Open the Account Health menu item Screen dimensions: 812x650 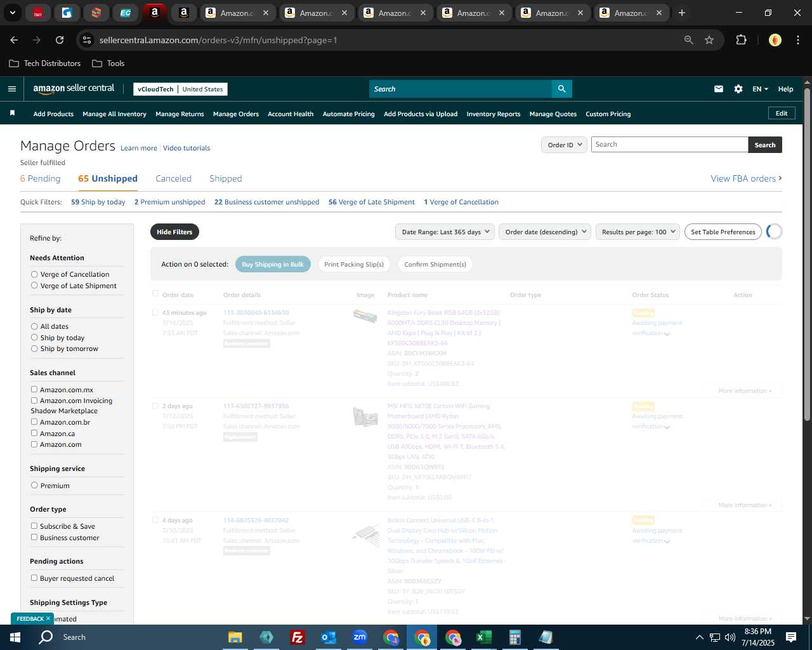point(291,114)
